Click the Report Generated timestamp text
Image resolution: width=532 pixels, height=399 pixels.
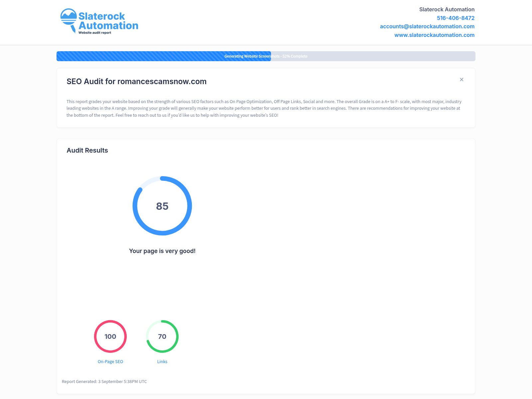pos(104,381)
